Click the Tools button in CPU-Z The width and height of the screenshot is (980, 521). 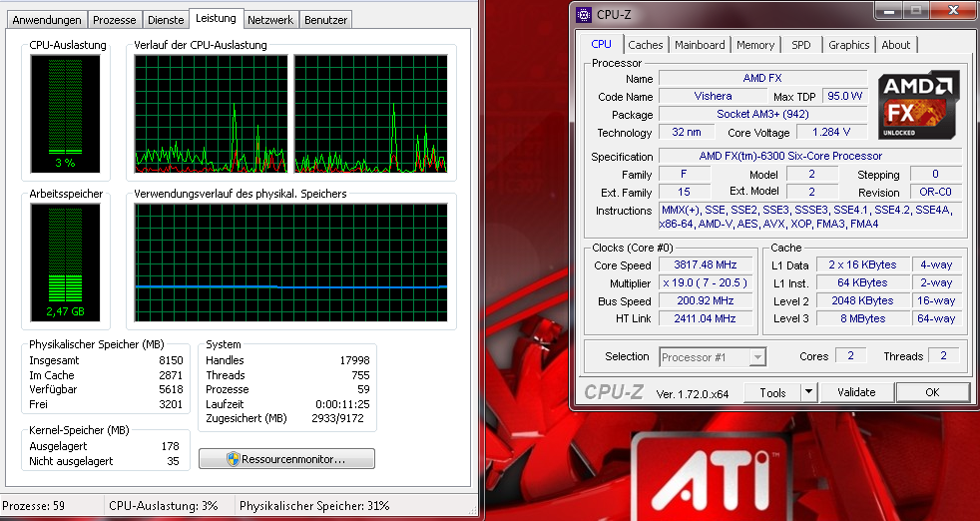click(772, 392)
